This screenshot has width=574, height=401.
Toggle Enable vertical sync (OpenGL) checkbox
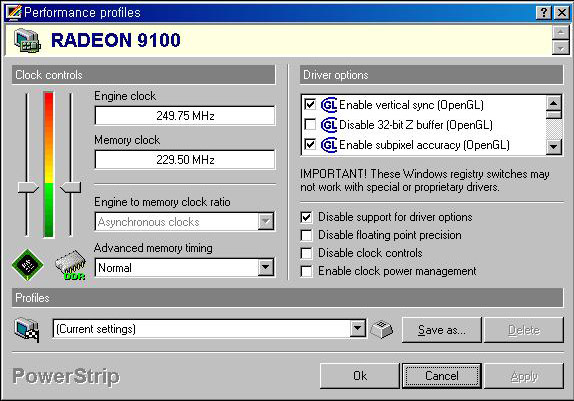click(x=310, y=105)
